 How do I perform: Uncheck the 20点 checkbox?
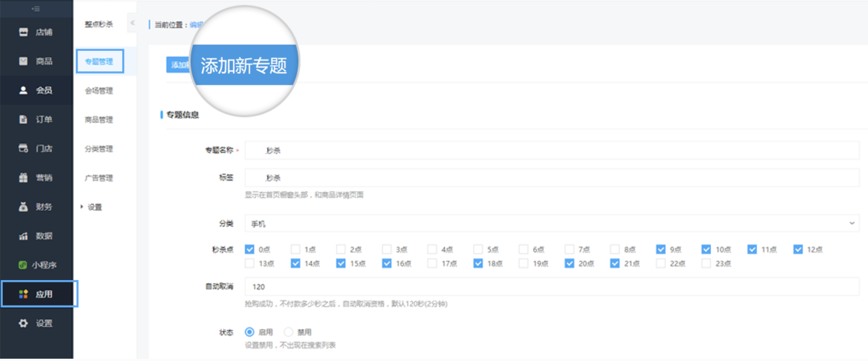pos(570,263)
